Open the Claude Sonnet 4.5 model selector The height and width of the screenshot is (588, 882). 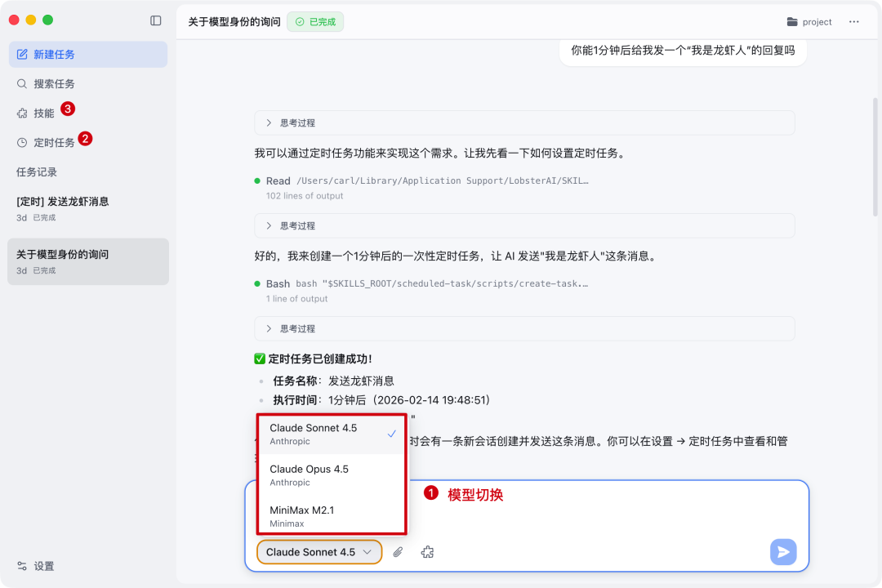pos(318,552)
